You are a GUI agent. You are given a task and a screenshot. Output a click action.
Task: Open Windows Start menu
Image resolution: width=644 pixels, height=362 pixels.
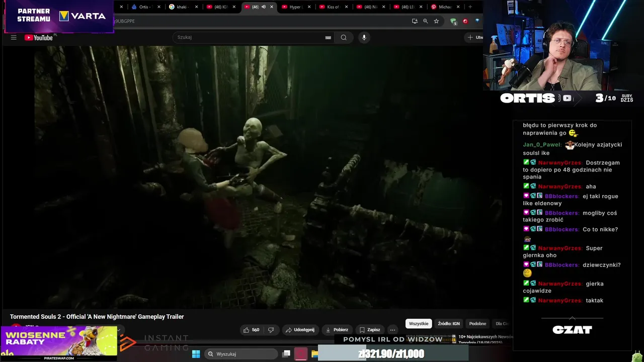click(x=196, y=354)
